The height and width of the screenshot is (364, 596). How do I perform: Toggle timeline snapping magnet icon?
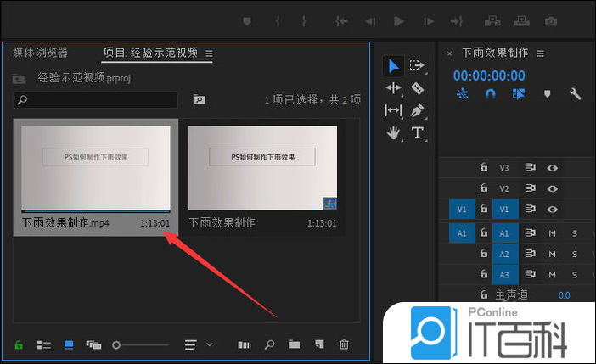(x=490, y=94)
